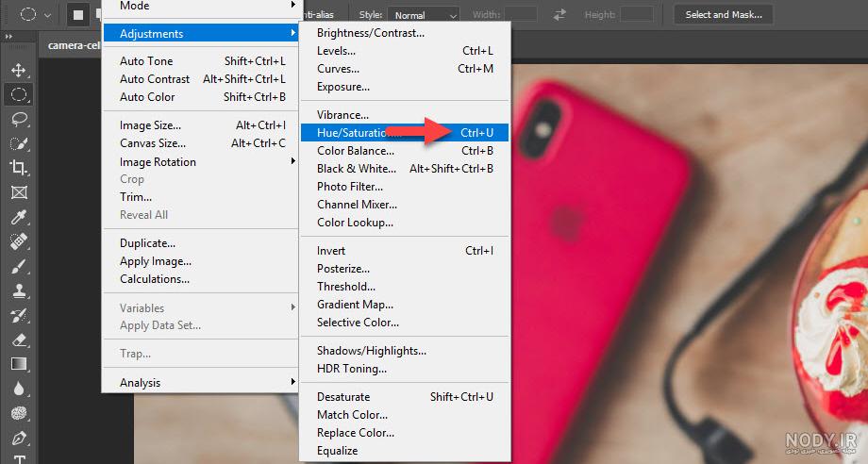
Task: Select the Pen tool
Action: pos(19,438)
